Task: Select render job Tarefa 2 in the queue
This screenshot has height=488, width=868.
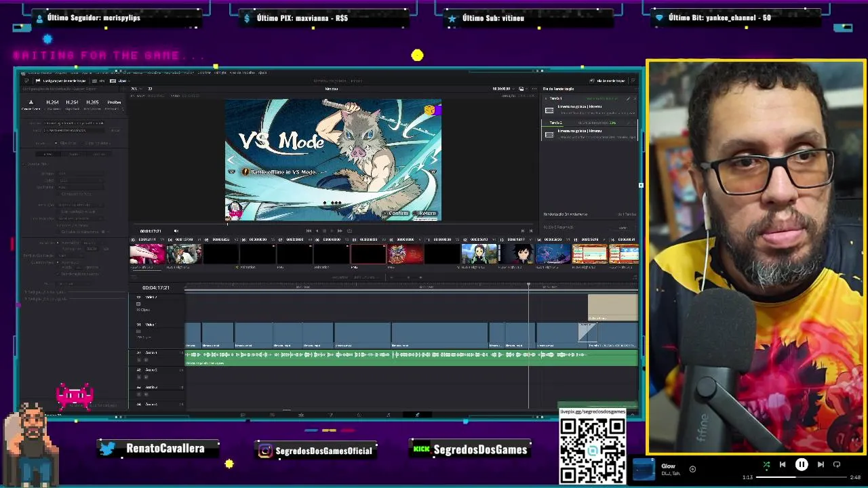Action: (x=590, y=130)
